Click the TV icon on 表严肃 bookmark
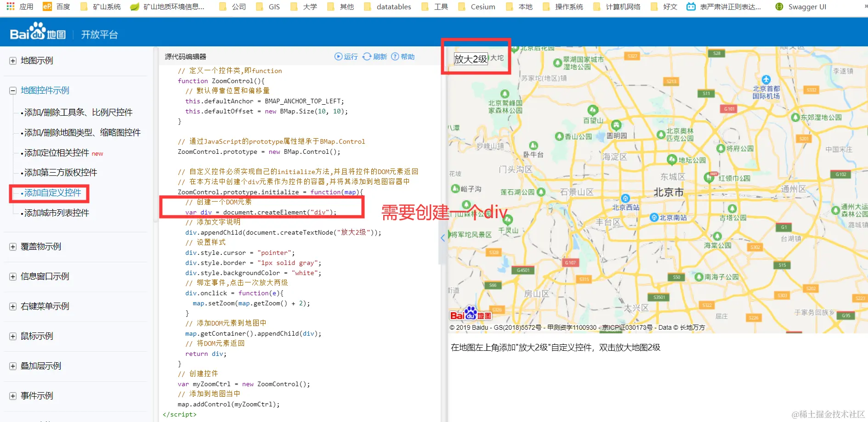The image size is (868, 422). 692,6
